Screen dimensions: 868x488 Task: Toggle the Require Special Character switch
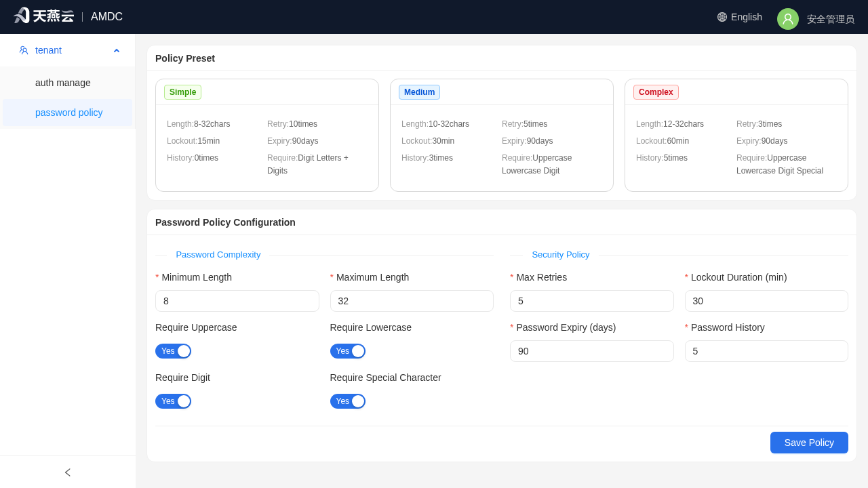348,401
